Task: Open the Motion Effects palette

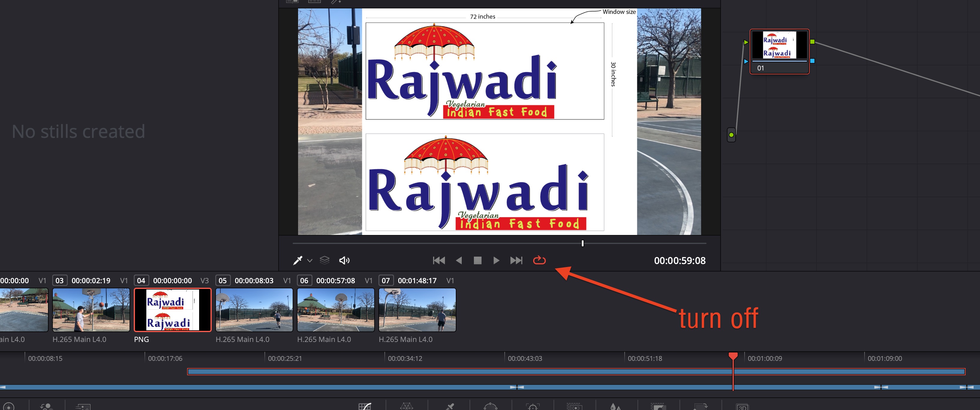Action: 82,407
